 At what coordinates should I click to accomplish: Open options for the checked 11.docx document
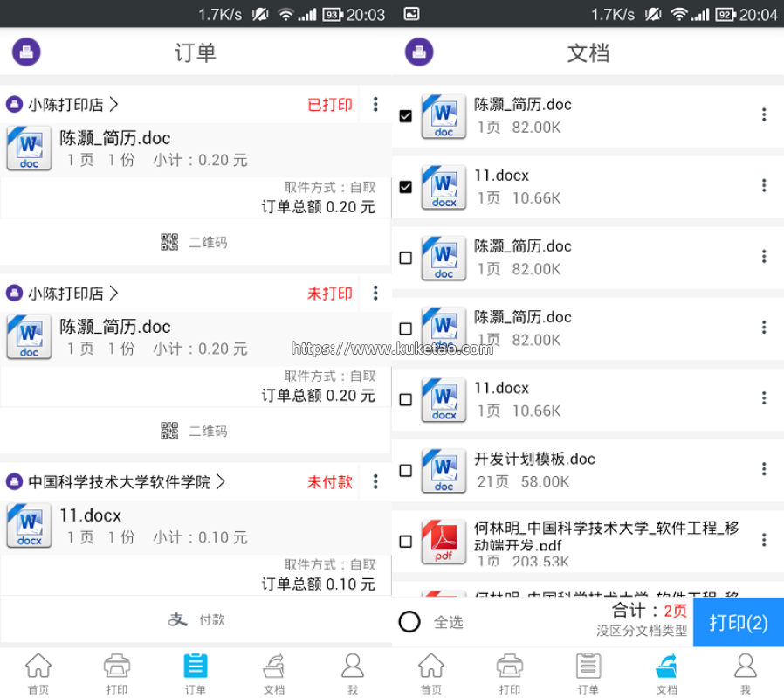point(764,185)
